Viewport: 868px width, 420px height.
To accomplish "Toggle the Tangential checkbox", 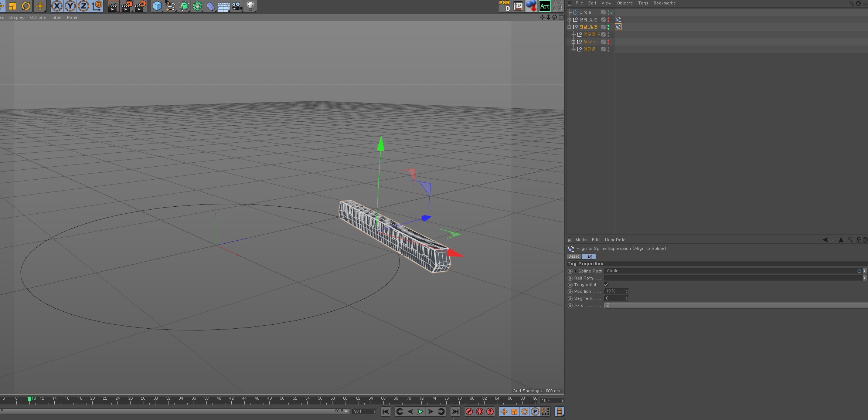I will point(606,285).
